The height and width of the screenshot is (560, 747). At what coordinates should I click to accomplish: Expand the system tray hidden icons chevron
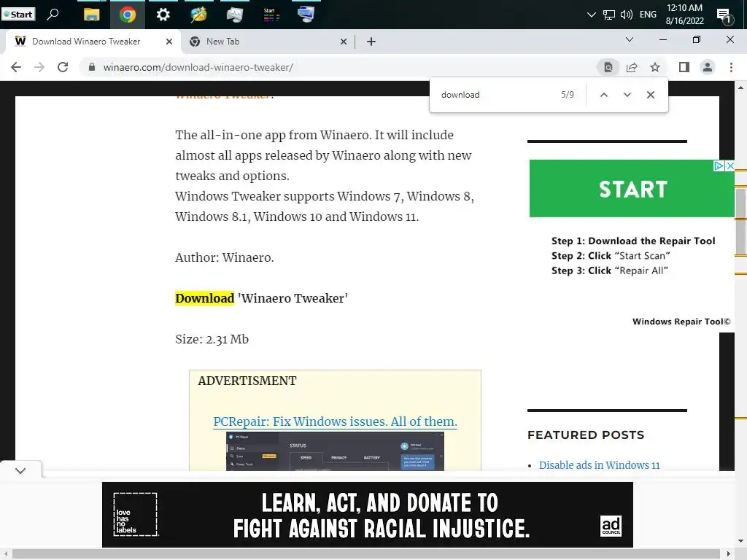click(x=591, y=15)
